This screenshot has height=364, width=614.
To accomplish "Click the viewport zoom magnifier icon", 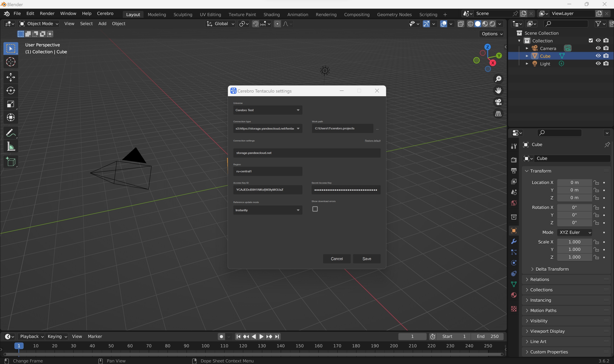I will point(498,79).
